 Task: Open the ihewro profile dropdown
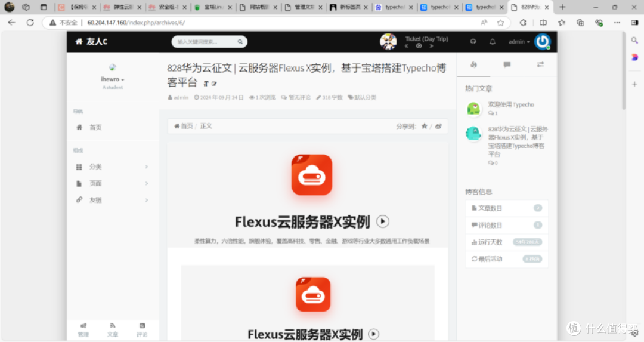coord(113,79)
